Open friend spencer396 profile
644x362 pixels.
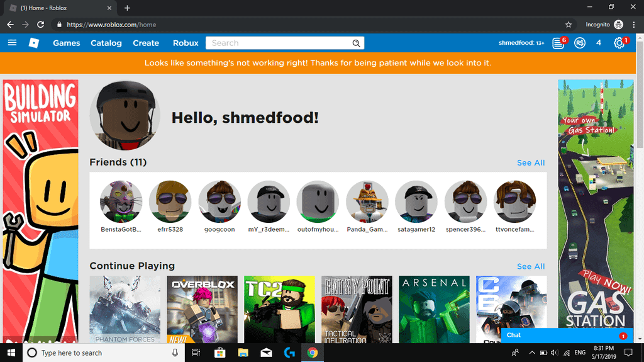[x=466, y=206]
